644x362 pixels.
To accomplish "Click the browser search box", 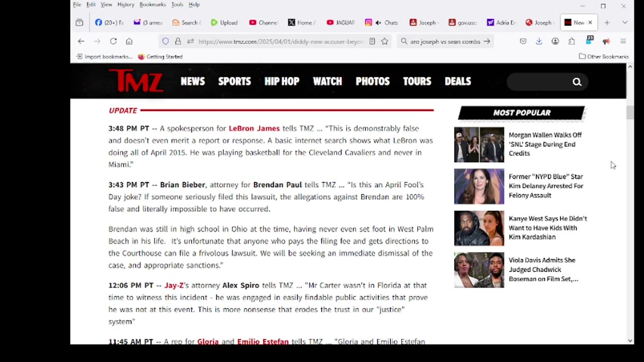I will (x=445, y=42).
